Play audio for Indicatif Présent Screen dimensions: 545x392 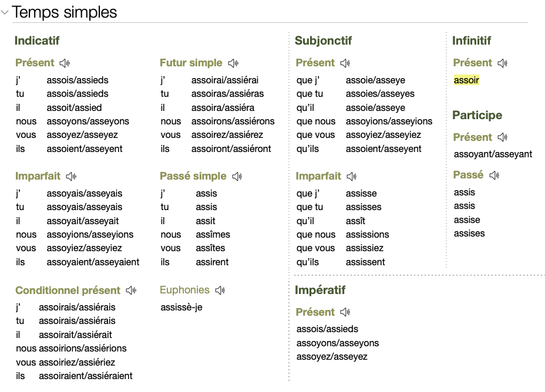[65, 63]
